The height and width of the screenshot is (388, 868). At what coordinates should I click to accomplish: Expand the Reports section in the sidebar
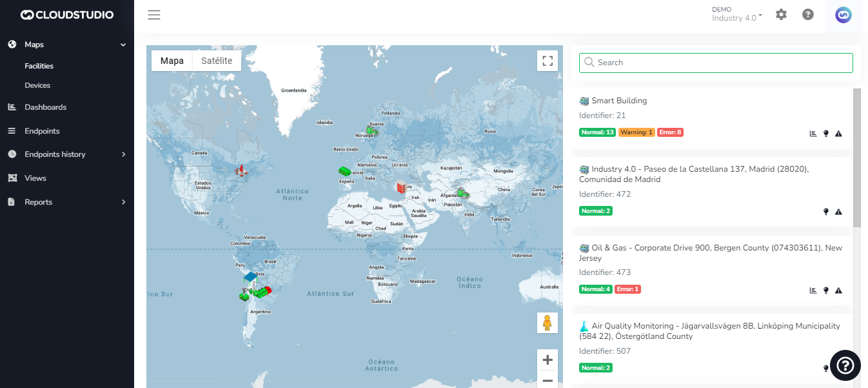[39, 201]
